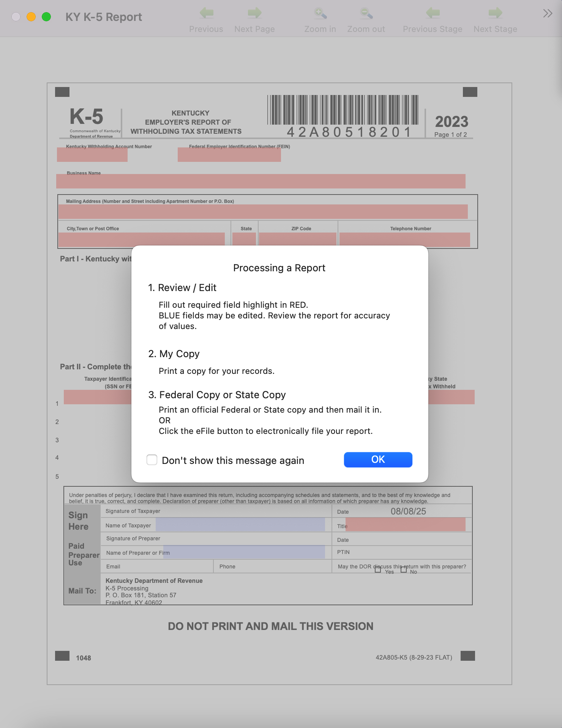Enable "Don't show this message again" checkbox
The image size is (562, 728).
152,460
